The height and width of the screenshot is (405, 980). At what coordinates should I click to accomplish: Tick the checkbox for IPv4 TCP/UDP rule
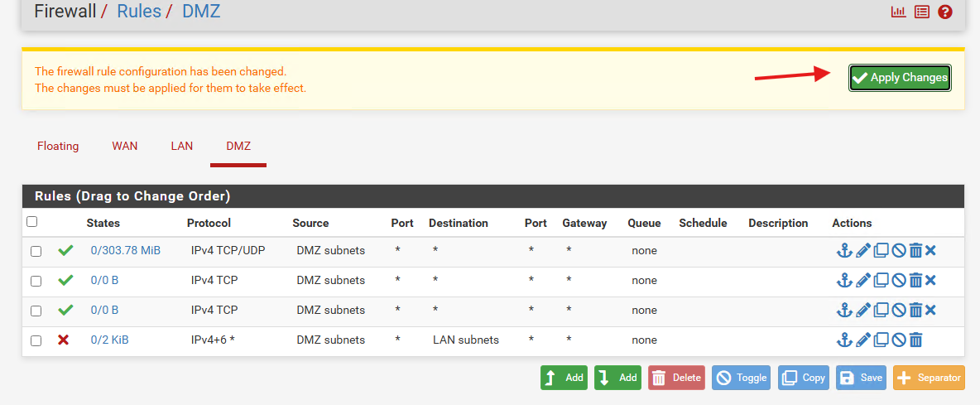pos(36,251)
